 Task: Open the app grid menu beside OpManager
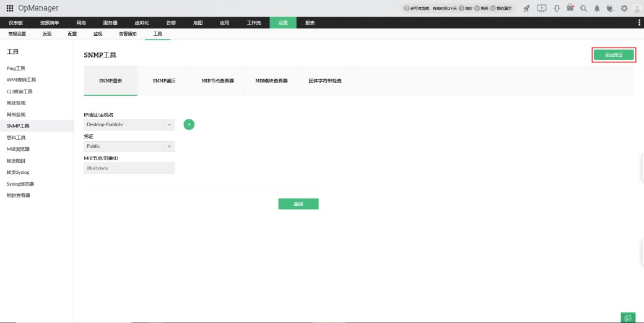pyautogui.click(x=9, y=7)
